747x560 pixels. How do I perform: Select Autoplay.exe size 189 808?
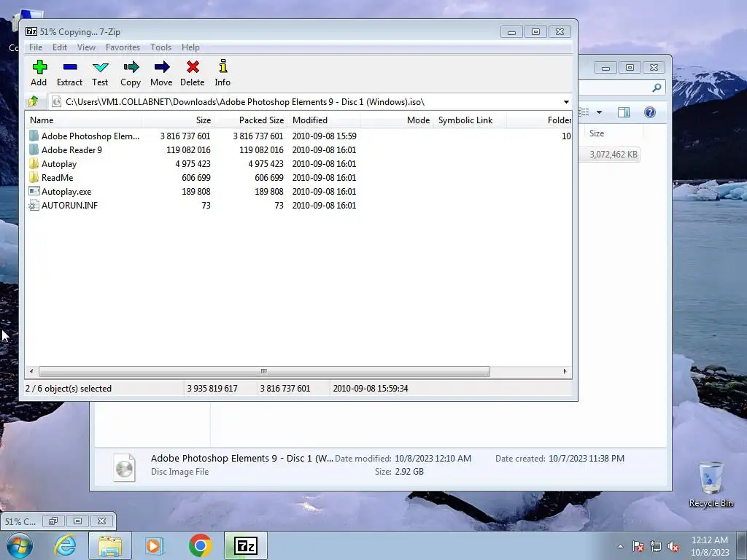196,192
